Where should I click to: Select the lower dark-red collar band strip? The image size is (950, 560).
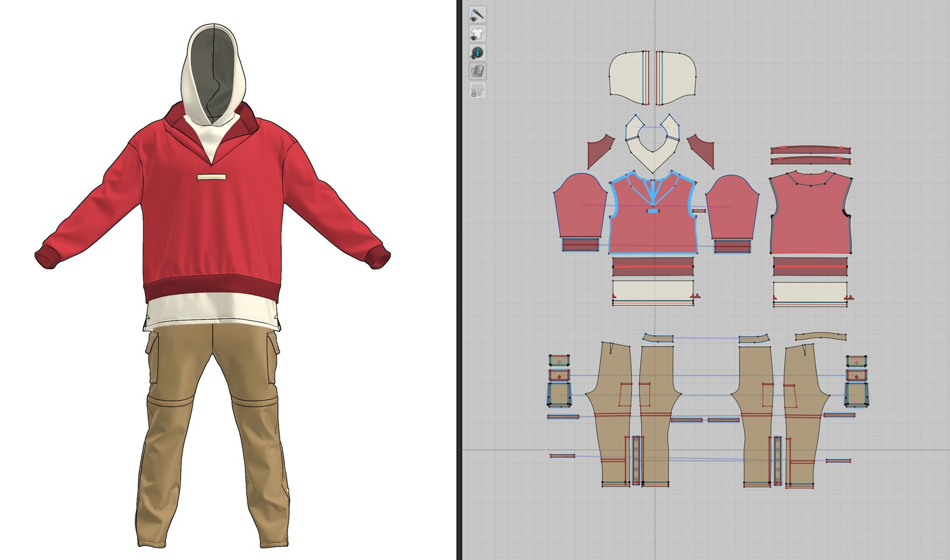[811, 160]
